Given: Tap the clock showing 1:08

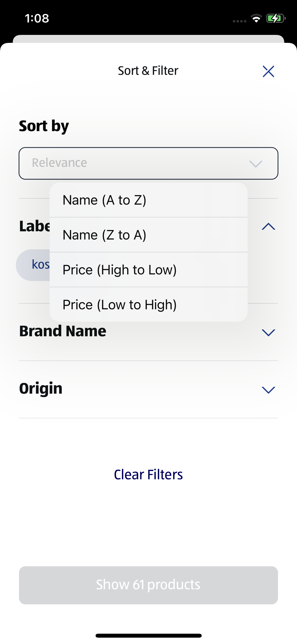Looking at the screenshot, I should coord(37,19).
